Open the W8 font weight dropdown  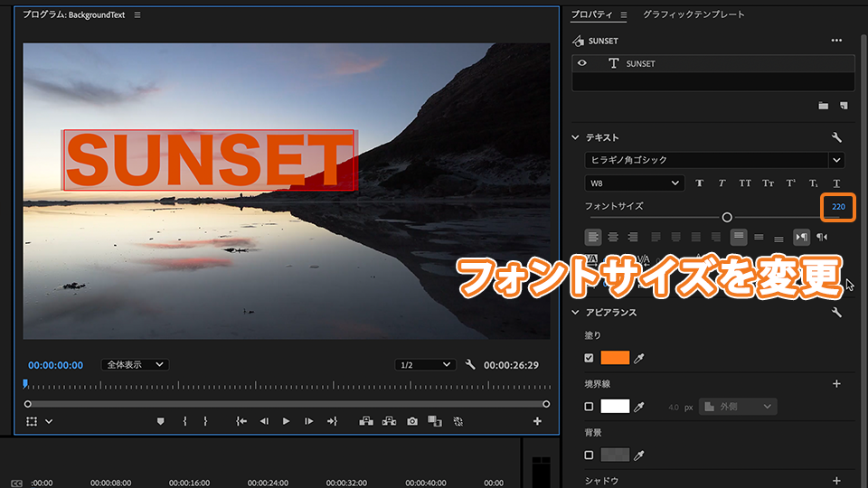point(634,183)
